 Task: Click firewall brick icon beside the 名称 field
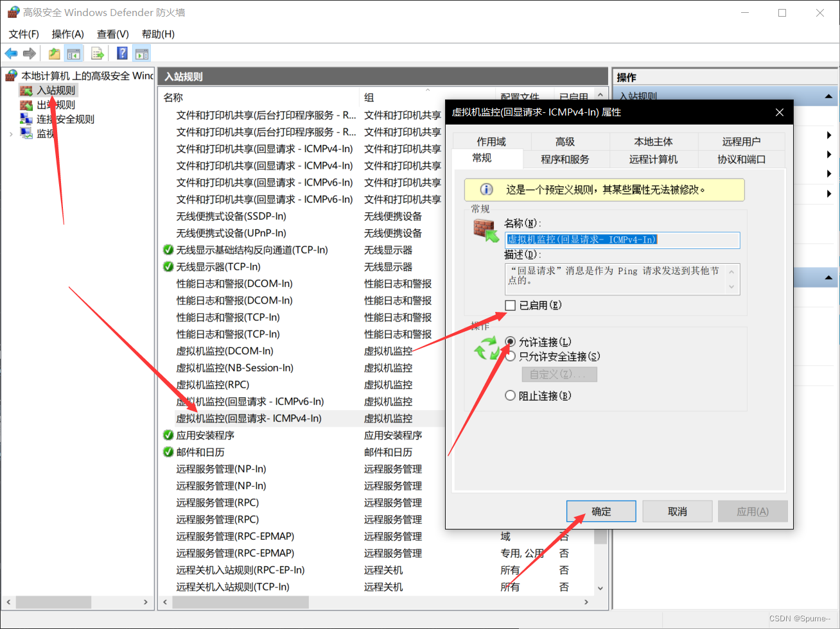(486, 230)
